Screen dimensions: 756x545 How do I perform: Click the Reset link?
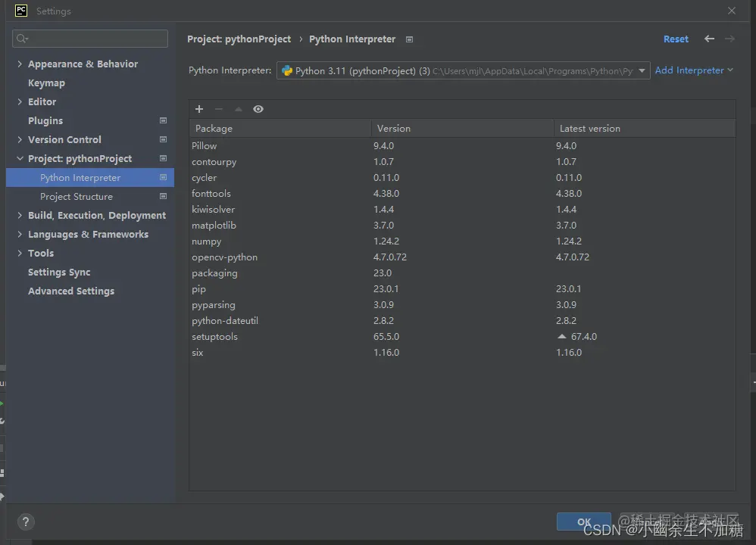pyautogui.click(x=676, y=39)
